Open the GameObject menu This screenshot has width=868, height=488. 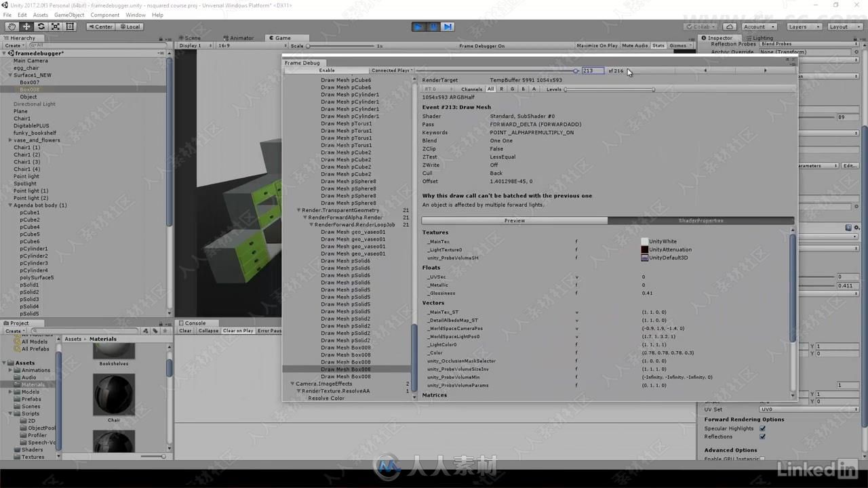pos(68,15)
